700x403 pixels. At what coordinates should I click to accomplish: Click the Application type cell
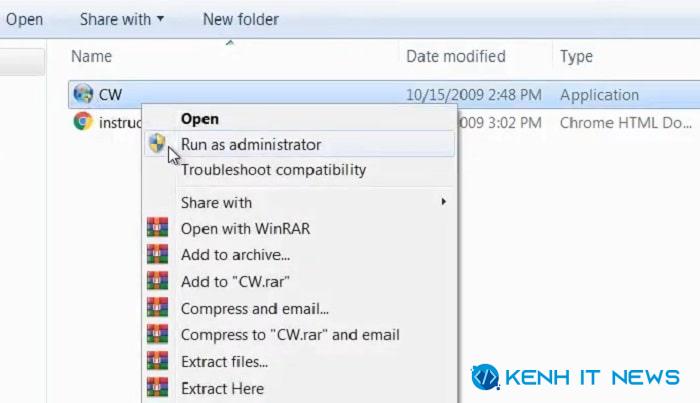tap(600, 95)
